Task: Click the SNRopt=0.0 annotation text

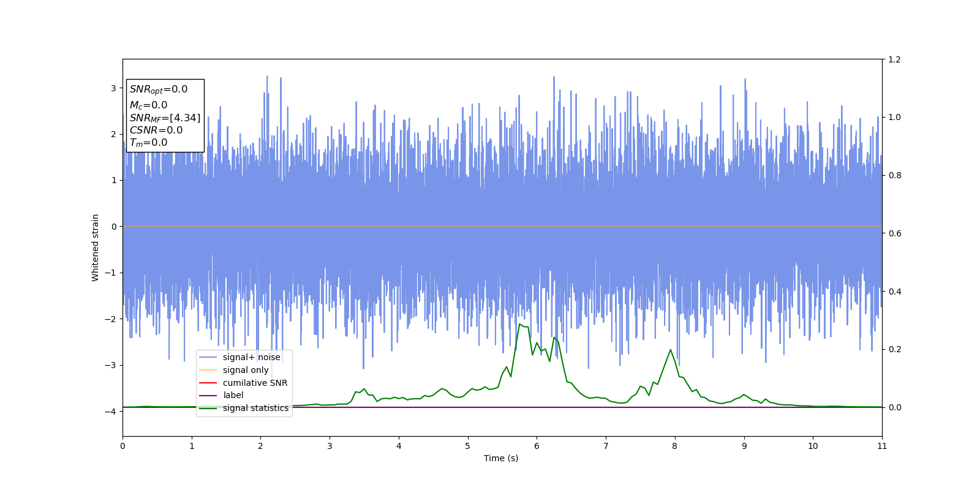Action: [159, 89]
